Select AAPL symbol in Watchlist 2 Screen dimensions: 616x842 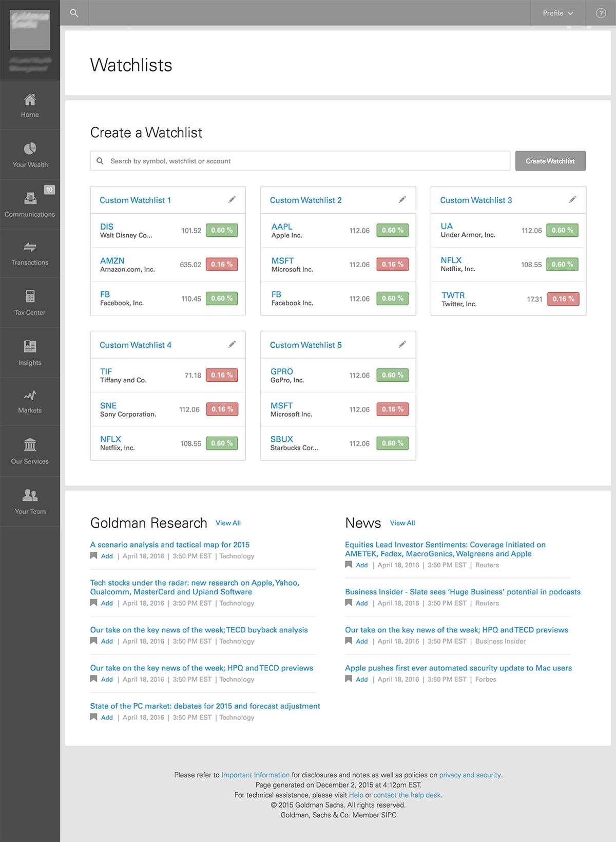pos(282,227)
